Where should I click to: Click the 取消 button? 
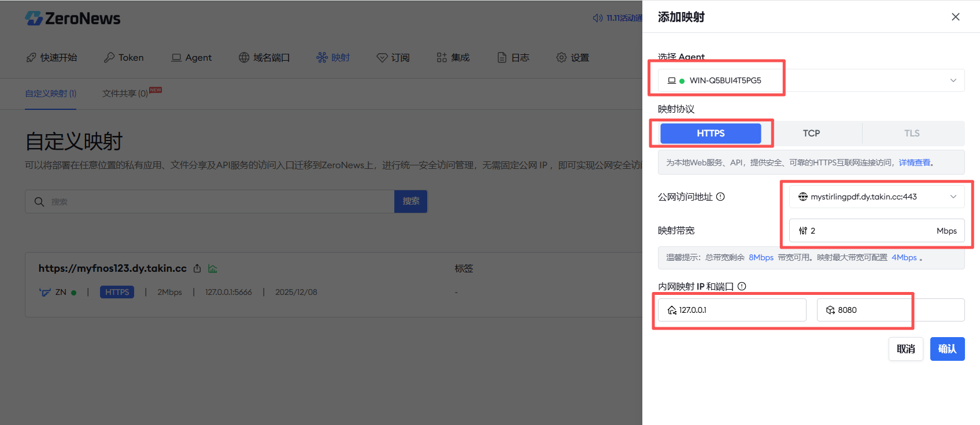coord(905,349)
